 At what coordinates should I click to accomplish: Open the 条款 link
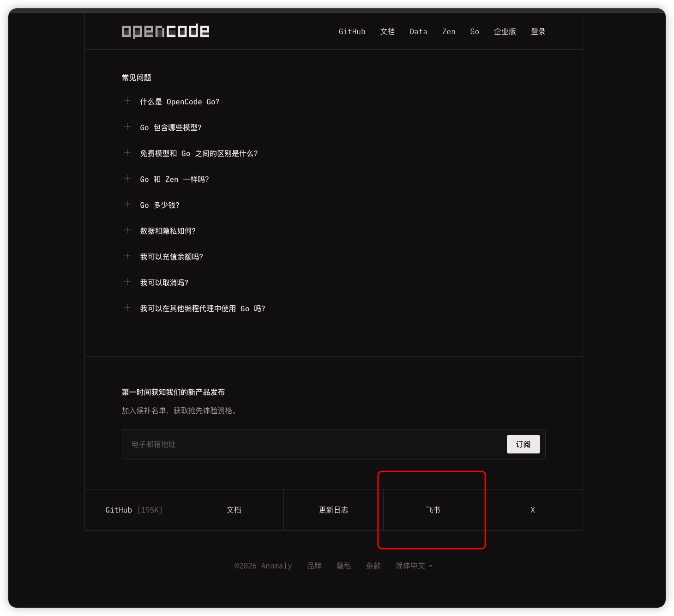click(x=373, y=566)
